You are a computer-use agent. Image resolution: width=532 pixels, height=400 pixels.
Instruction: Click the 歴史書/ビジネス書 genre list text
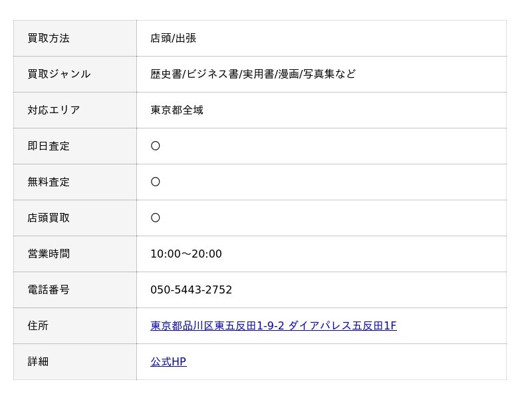tap(253, 74)
